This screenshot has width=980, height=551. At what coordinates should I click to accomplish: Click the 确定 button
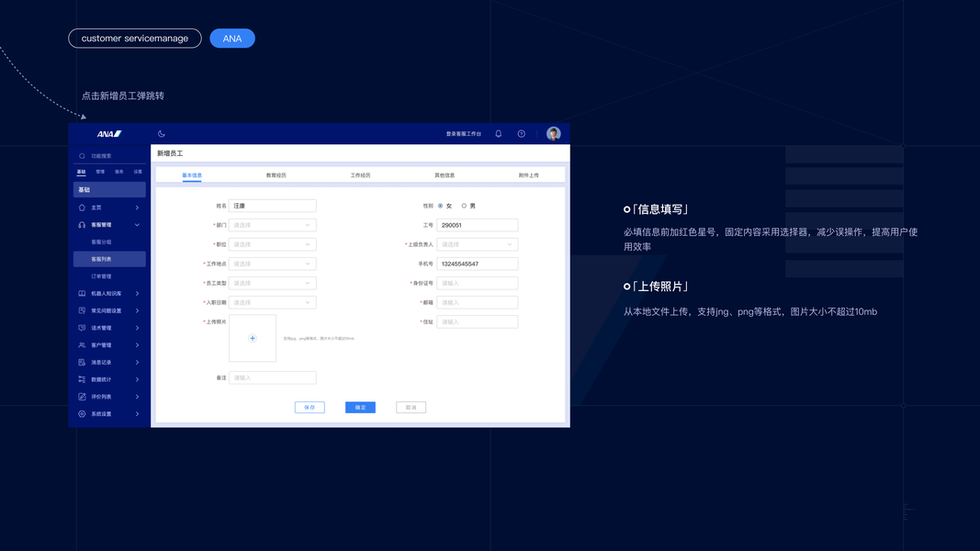(x=361, y=408)
